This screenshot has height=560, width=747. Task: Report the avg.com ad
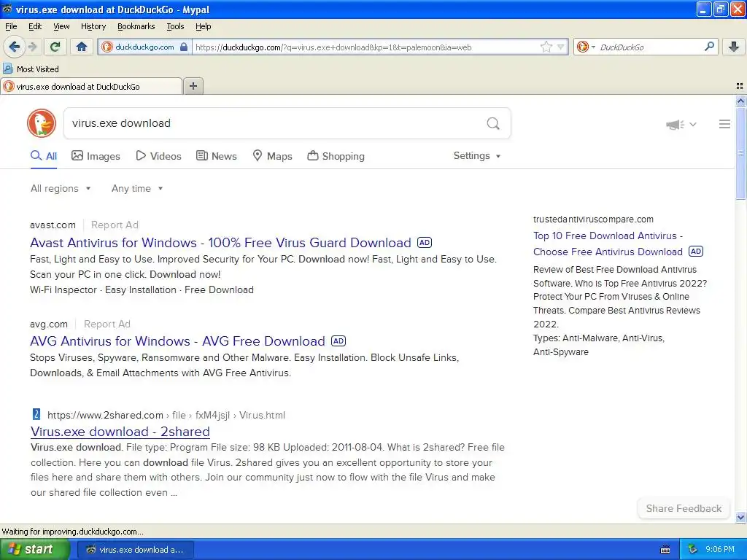[x=107, y=324]
